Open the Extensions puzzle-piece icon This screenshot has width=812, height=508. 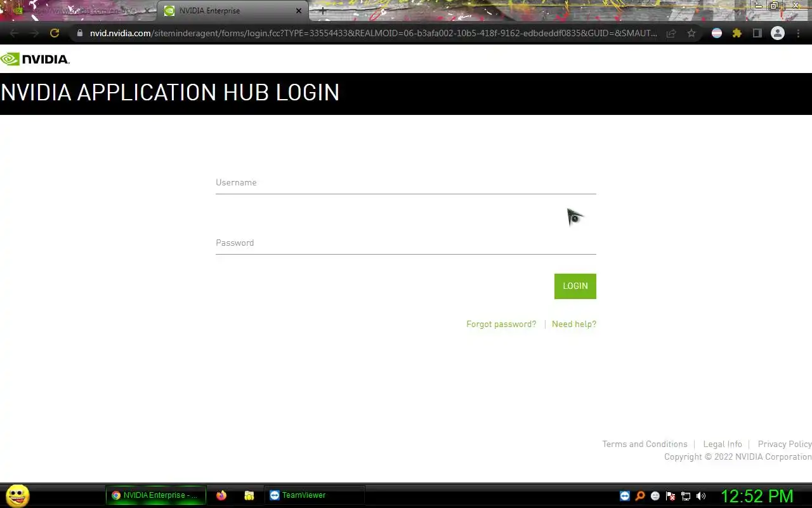pyautogui.click(x=737, y=33)
